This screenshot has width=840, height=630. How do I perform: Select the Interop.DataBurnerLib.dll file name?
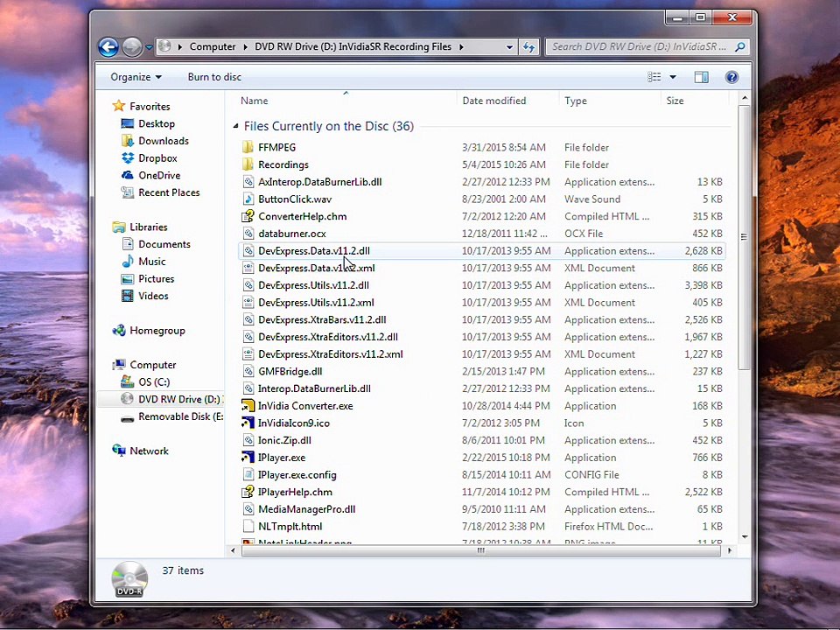(314, 388)
